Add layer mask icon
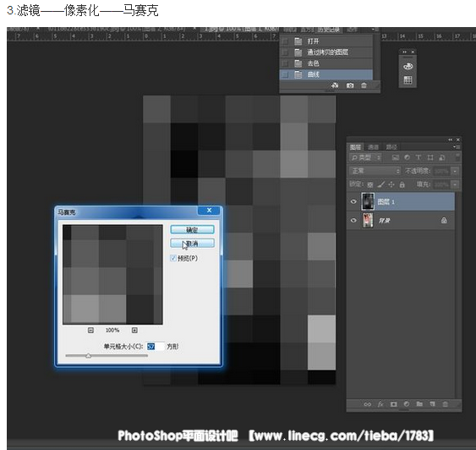The image size is (476, 450). [x=394, y=404]
